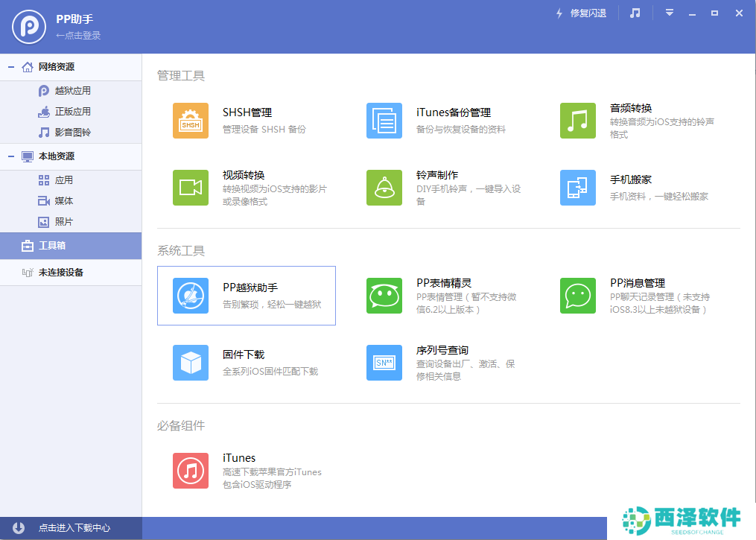Viewport: 756px width, 540px height.
Task: Collapse the 网络资源 section
Action: click(11, 67)
